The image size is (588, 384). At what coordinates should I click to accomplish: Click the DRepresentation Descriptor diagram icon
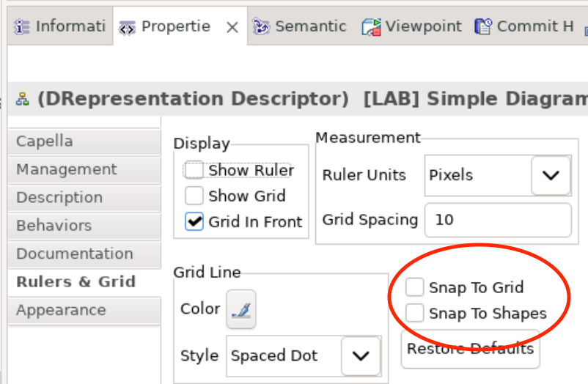(x=23, y=100)
